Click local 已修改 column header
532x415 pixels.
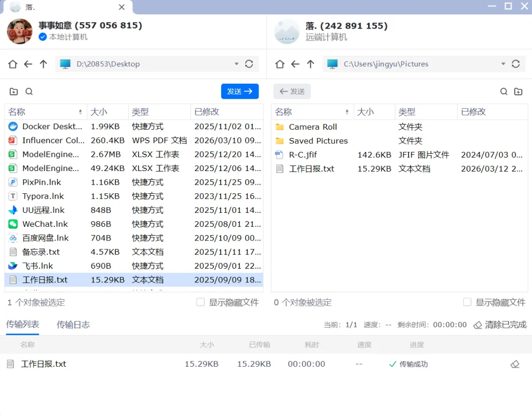tap(227, 112)
